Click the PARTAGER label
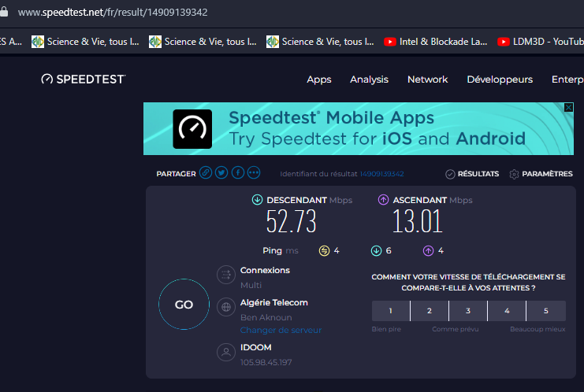Image resolution: width=584 pixels, height=392 pixels. point(177,174)
